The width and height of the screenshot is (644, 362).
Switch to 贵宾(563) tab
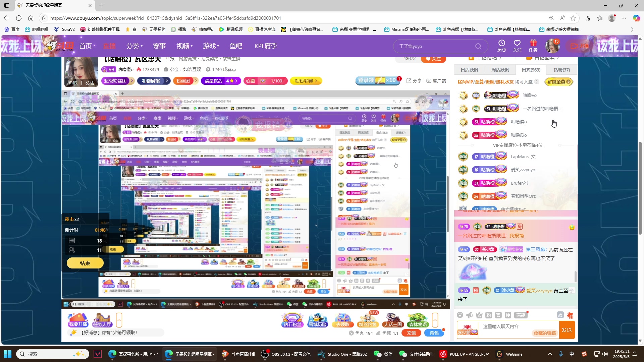pyautogui.click(x=531, y=70)
